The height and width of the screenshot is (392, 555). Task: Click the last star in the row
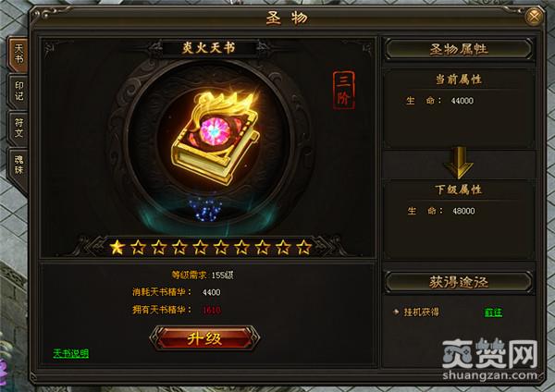pos(304,247)
